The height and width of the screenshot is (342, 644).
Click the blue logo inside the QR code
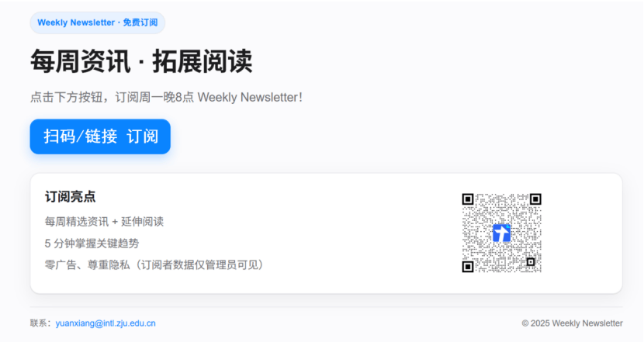501,233
